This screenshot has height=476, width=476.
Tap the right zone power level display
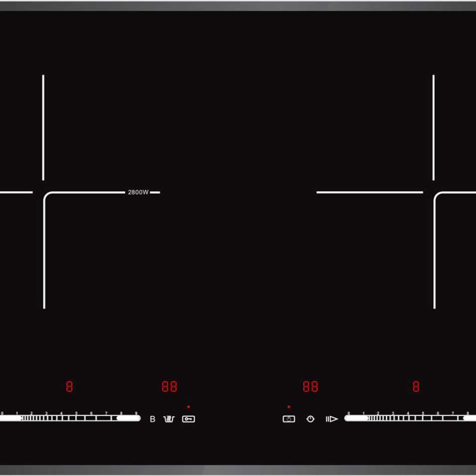click(x=416, y=386)
